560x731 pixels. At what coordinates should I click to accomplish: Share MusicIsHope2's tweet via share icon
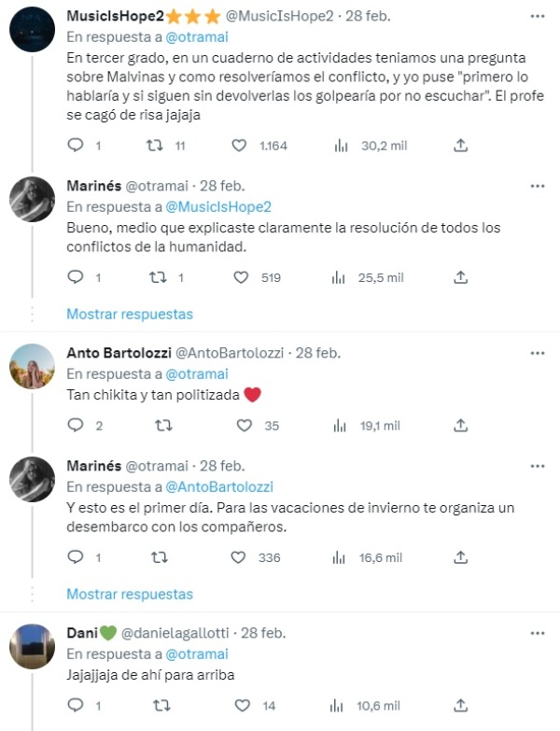(x=460, y=145)
